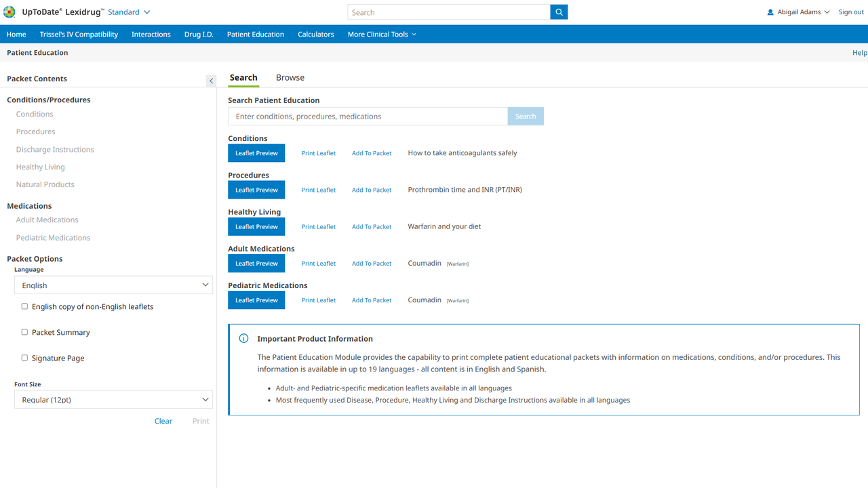Click the Search Patient Education input field

coord(368,117)
